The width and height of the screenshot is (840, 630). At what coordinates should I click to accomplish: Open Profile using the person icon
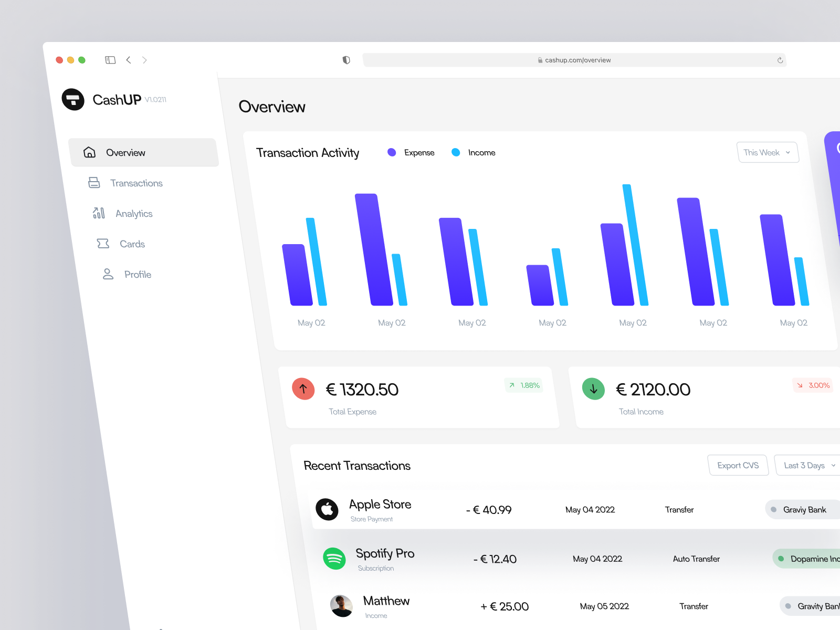(x=108, y=274)
